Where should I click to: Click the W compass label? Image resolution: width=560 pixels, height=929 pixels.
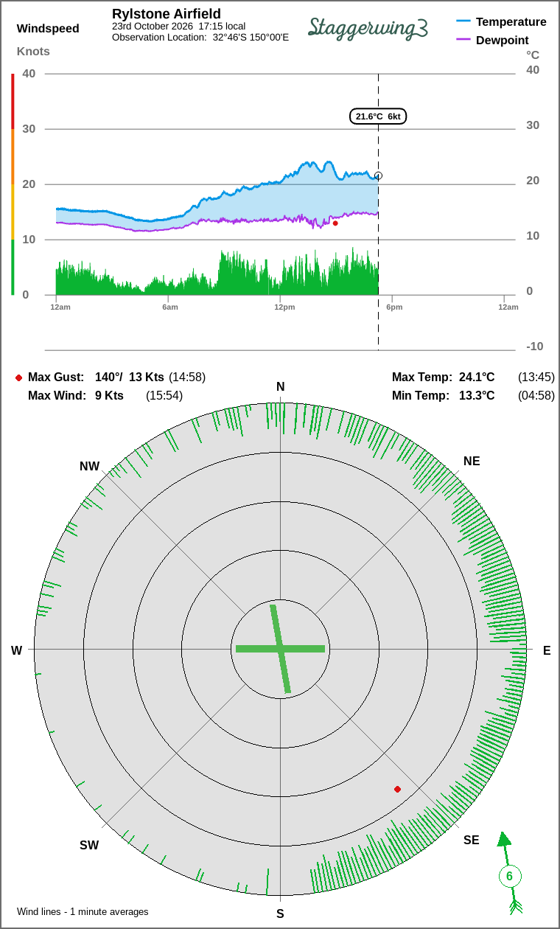coord(16,650)
